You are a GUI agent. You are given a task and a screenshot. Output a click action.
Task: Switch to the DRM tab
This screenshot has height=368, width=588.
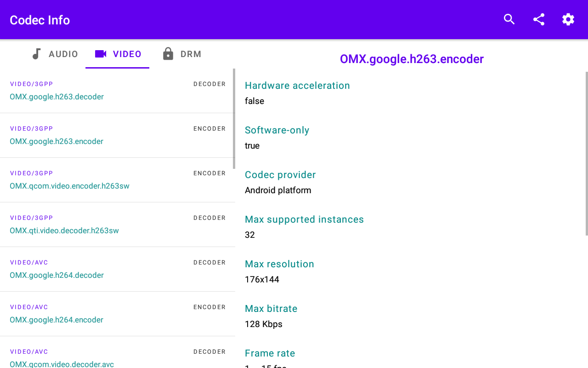coord(191,54)
